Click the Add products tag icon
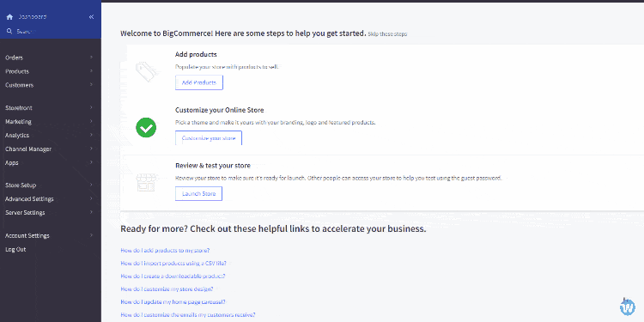The width and height of the screenshot is (644, 322). tap(146, 72)
